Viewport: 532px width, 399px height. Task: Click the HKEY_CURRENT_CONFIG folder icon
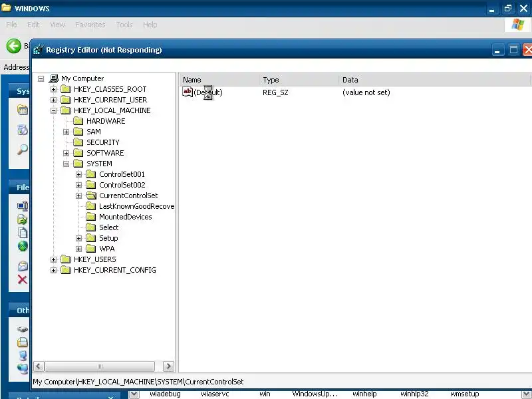click(x=65, y=270)
